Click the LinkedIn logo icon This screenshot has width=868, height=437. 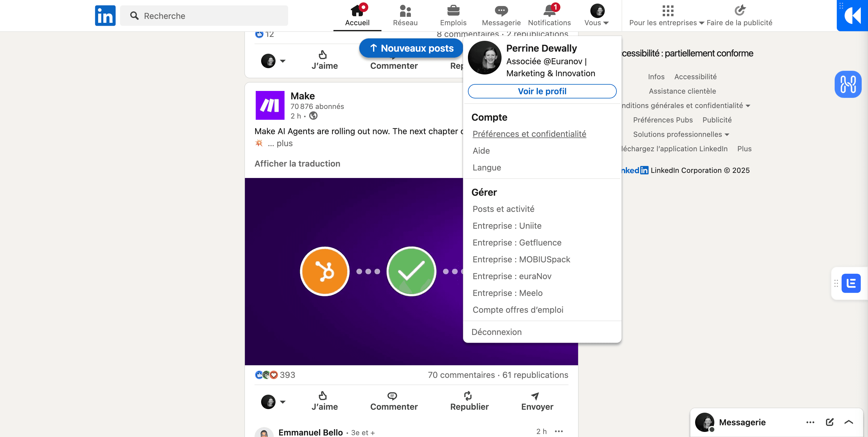tap(105, 16)
